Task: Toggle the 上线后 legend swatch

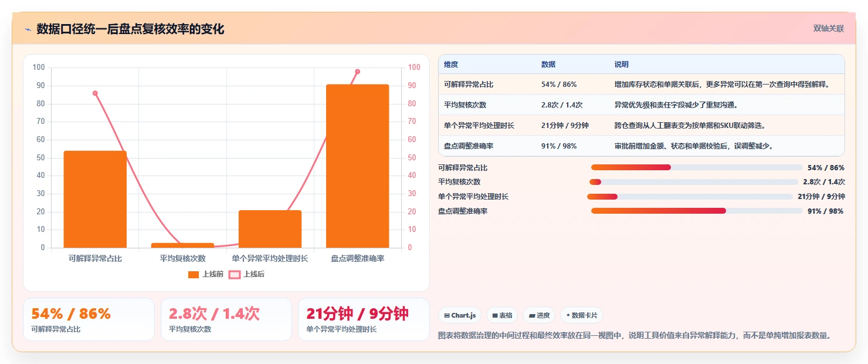Action: (235, 274)
